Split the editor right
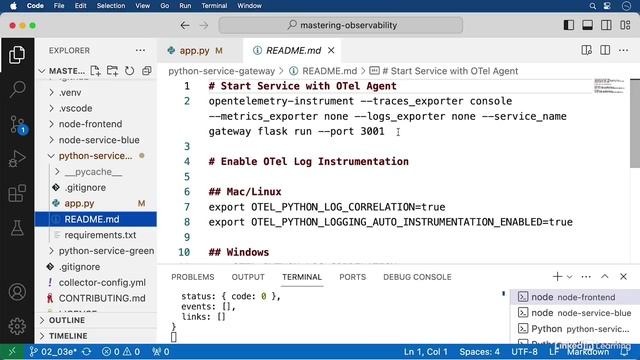This screenshot has width=640, height=360. [x=605, y=50]
